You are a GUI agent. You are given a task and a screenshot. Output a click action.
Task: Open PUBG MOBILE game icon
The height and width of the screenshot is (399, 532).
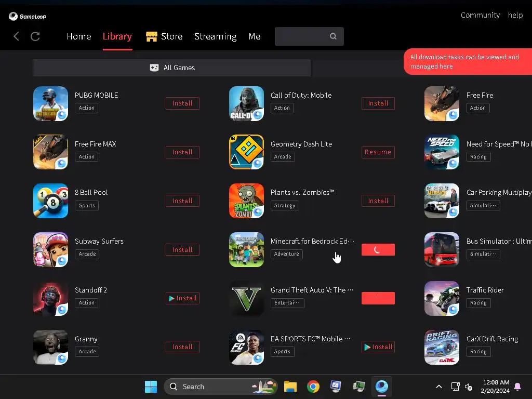point(50,103)
